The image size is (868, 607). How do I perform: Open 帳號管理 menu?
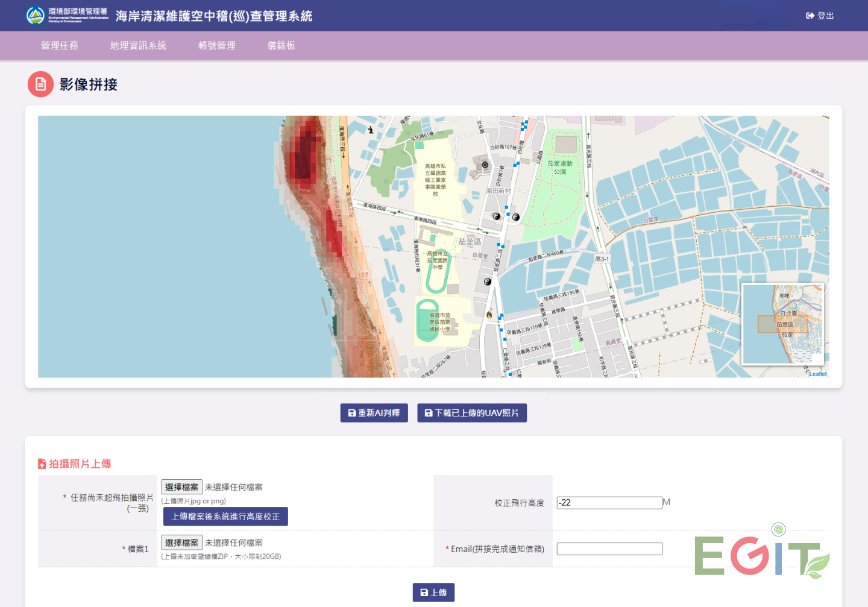coord(217,46)
